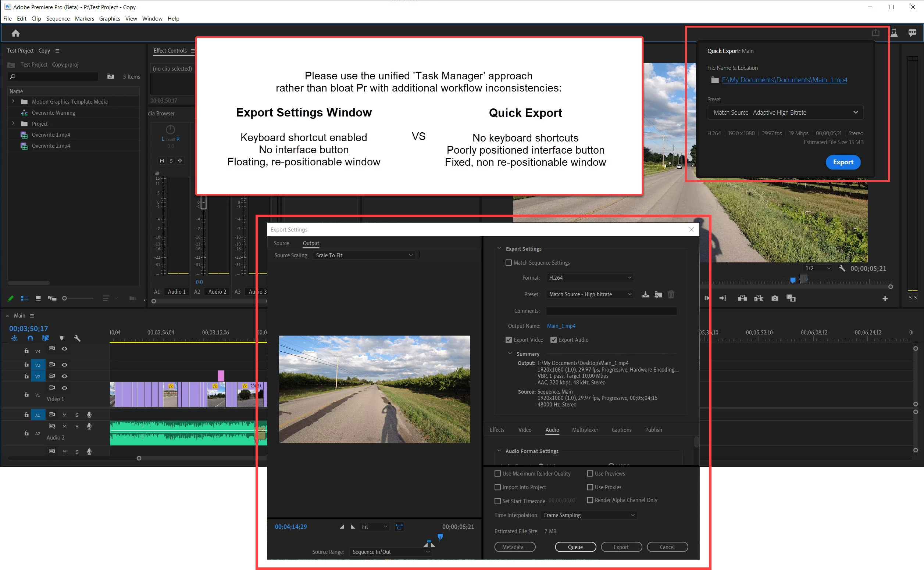The height and width of the screenshot is (570, 924).
Task: Open the beta flask icon
Action: pos(894,33)
